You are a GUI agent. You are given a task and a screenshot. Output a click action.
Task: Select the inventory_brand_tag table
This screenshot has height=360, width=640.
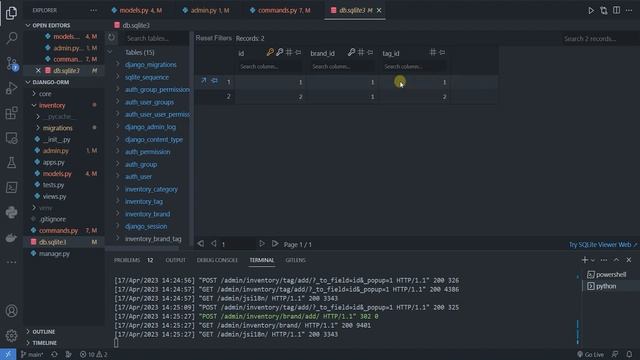153,239
